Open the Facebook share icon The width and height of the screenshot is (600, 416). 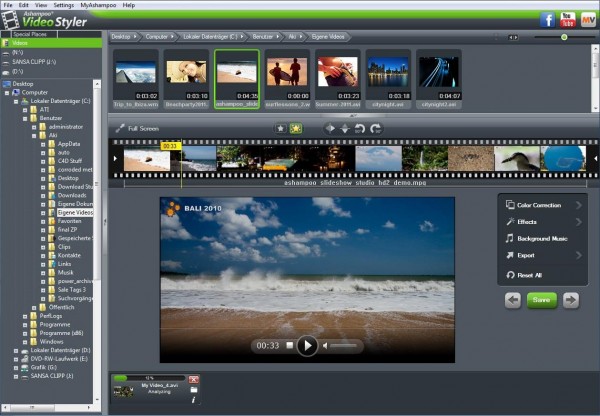(x=547, y=20)
